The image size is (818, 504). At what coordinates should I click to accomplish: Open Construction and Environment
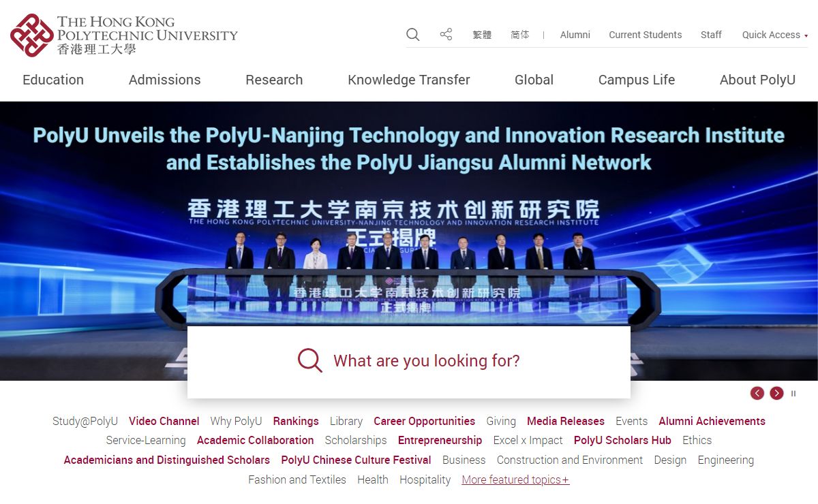coord(570,460)
